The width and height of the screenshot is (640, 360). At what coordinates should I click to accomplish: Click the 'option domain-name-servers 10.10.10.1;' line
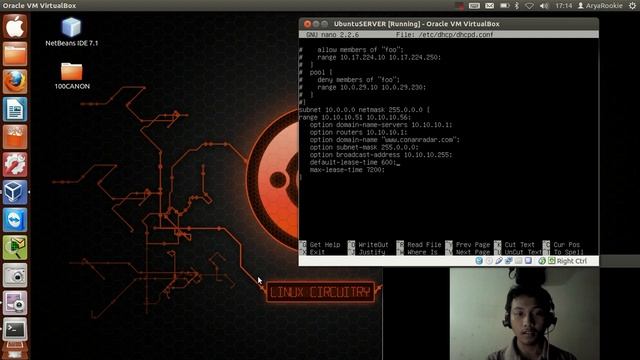[x=381, y=125]
